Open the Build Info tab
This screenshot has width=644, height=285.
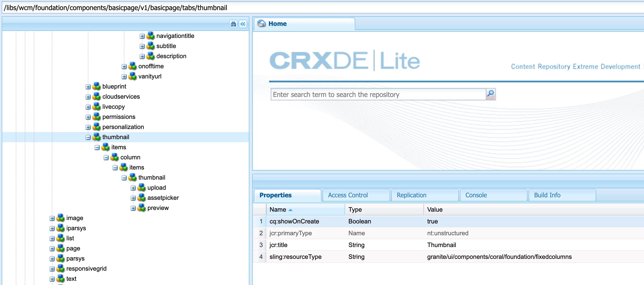point(562,195)
